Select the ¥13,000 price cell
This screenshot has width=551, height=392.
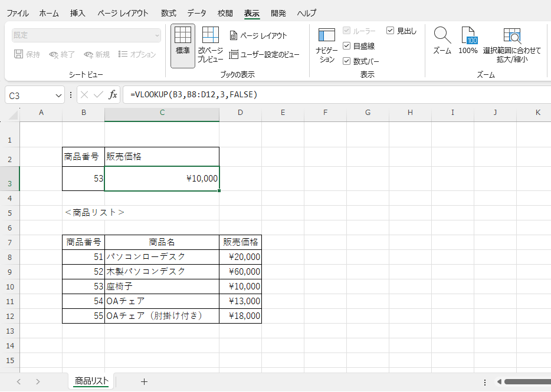240,301
